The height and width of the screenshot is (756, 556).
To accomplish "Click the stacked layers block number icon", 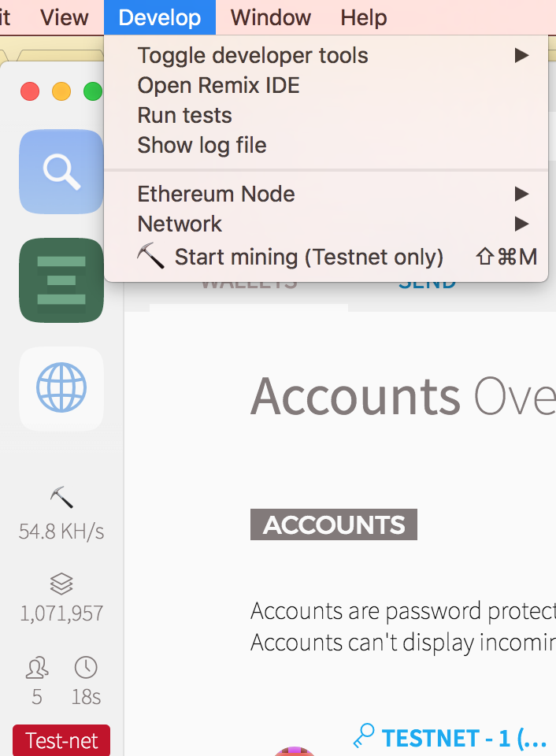I will tap(61, 584).
